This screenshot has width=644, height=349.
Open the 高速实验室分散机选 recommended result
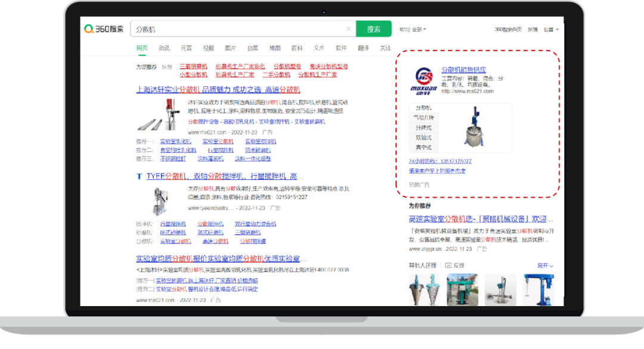click(481, 219)
